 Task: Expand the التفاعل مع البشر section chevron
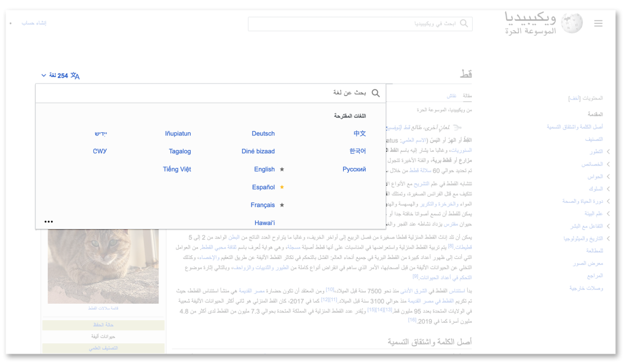click(608, 226)
